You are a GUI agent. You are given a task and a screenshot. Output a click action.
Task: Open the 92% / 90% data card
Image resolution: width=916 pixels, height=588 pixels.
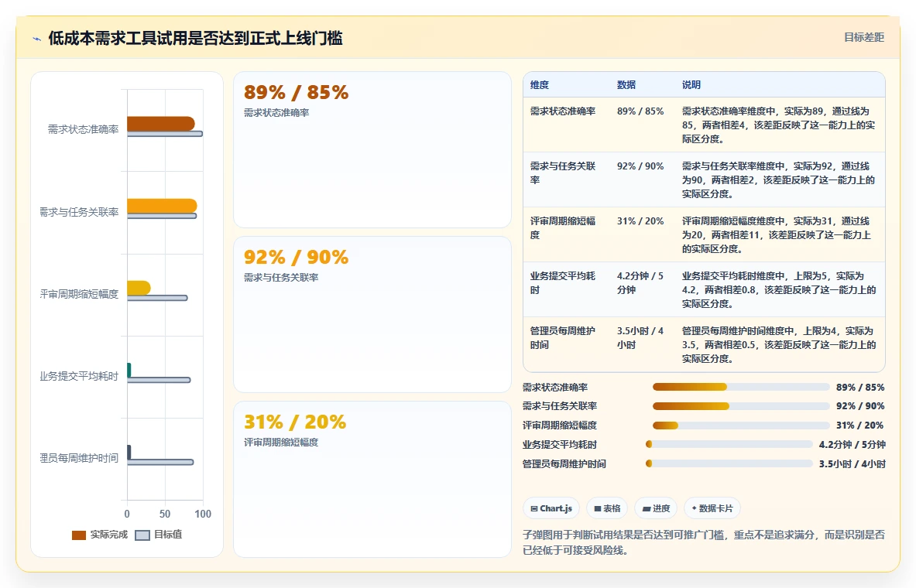[x=372, y=314]
